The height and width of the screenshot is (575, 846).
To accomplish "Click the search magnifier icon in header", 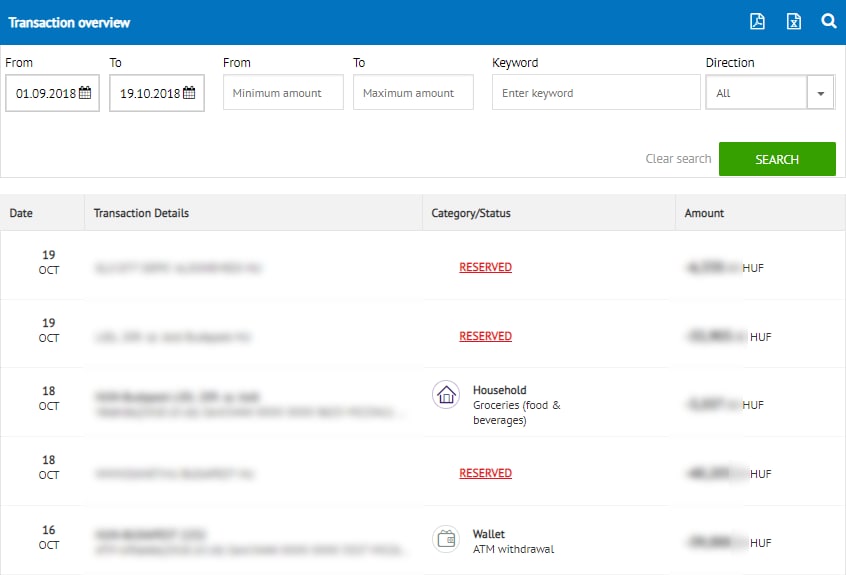I will pos(828,21).
